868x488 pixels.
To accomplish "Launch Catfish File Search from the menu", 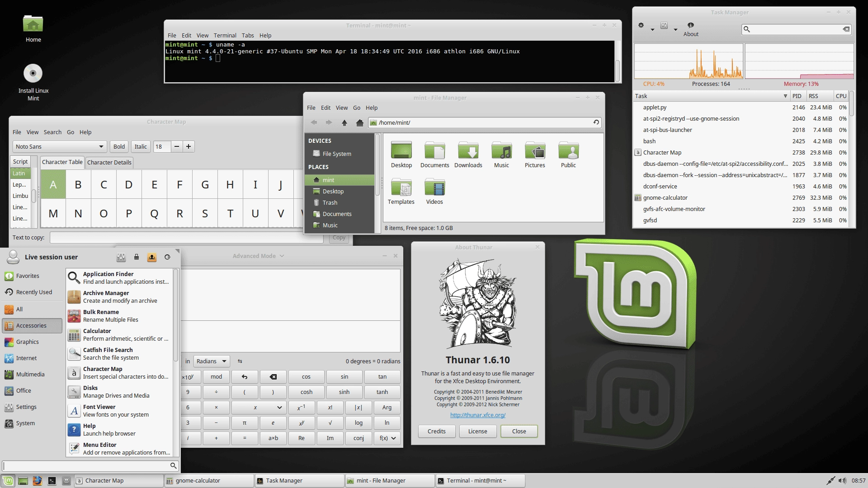I will [x=119, y=354].
